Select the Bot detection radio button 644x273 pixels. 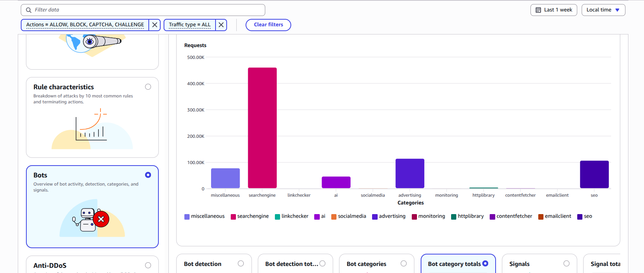point(241,263)
